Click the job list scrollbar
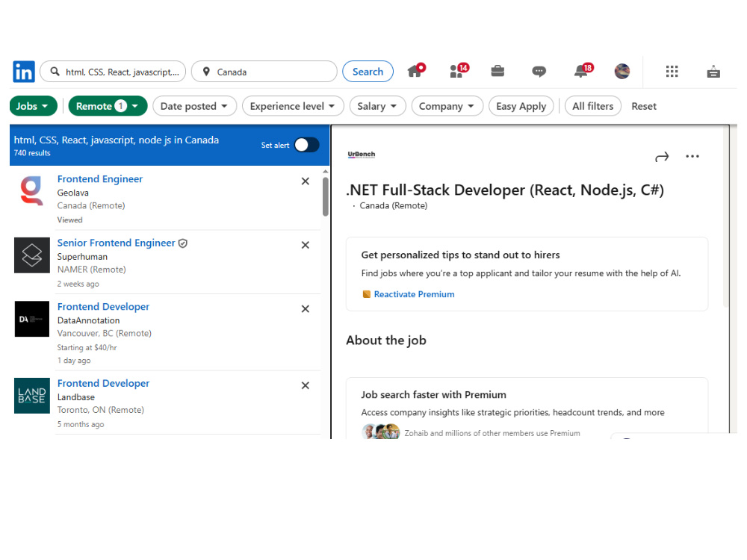Image resolution: width=747 pixels, height=560 pixels. pos(326,196)
